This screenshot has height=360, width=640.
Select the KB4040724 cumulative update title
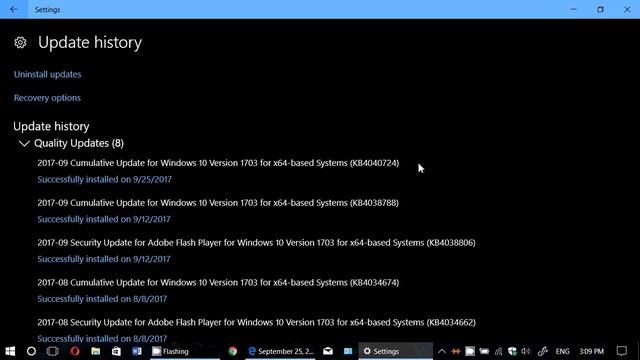[218, 163]
